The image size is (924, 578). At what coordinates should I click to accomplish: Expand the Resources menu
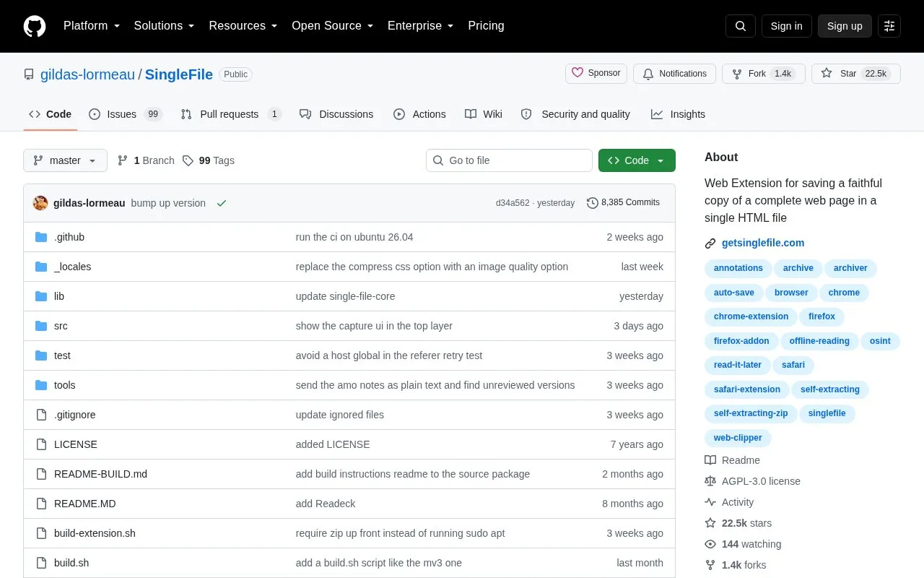tap(243, 26)
